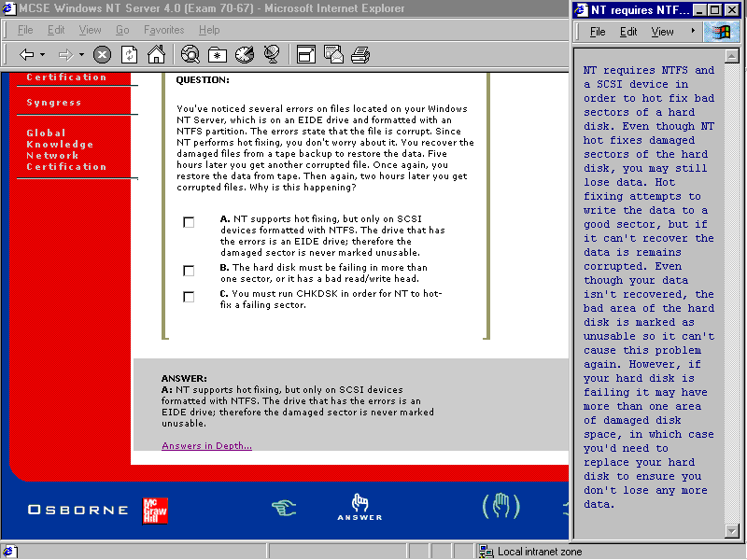Click the pointing hand icon beside ANSWER

[284, 507]
